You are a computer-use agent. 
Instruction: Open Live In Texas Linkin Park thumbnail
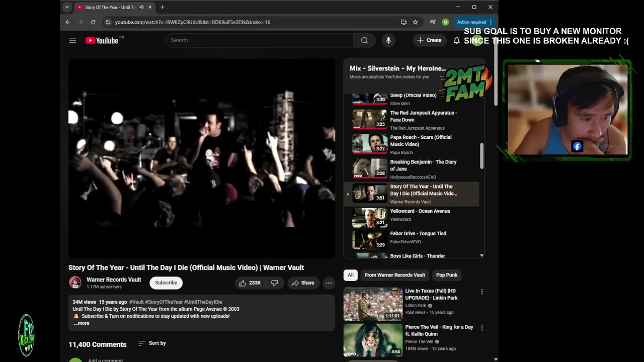coord(373,304)
